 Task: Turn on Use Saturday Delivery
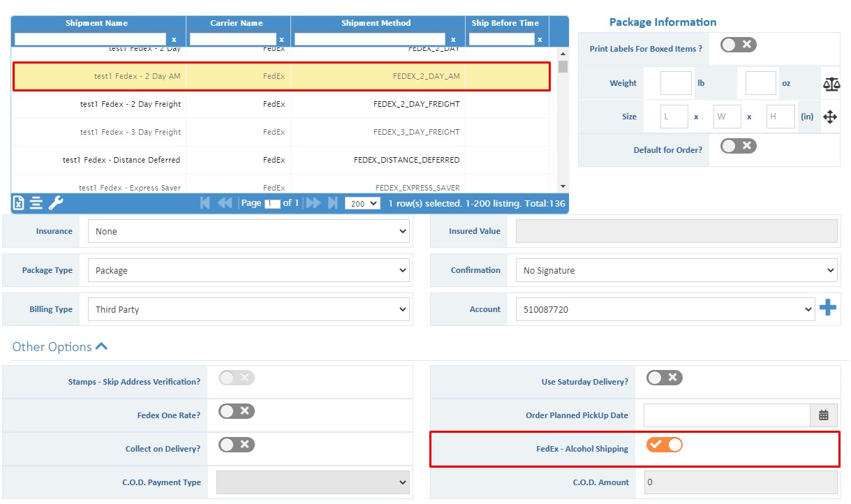coord(664,378)
